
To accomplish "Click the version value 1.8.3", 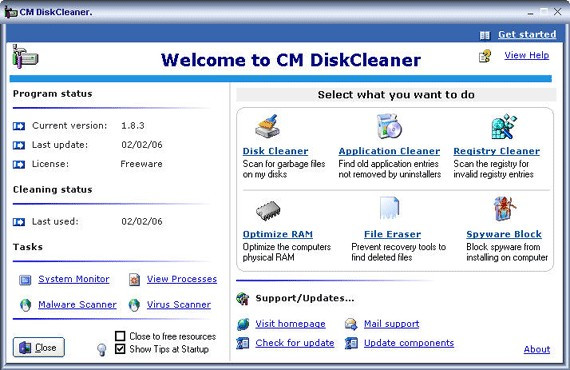I will (133, 126).
